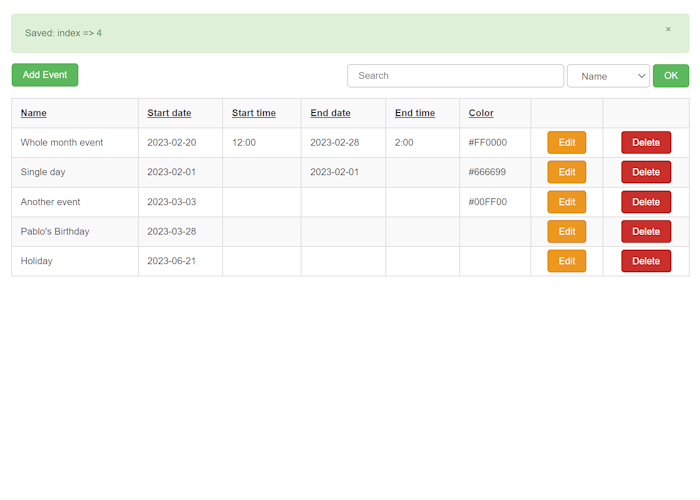Sort by Start date column header
This screenshot has width=700, height=500.
click(x=169, y=113)
